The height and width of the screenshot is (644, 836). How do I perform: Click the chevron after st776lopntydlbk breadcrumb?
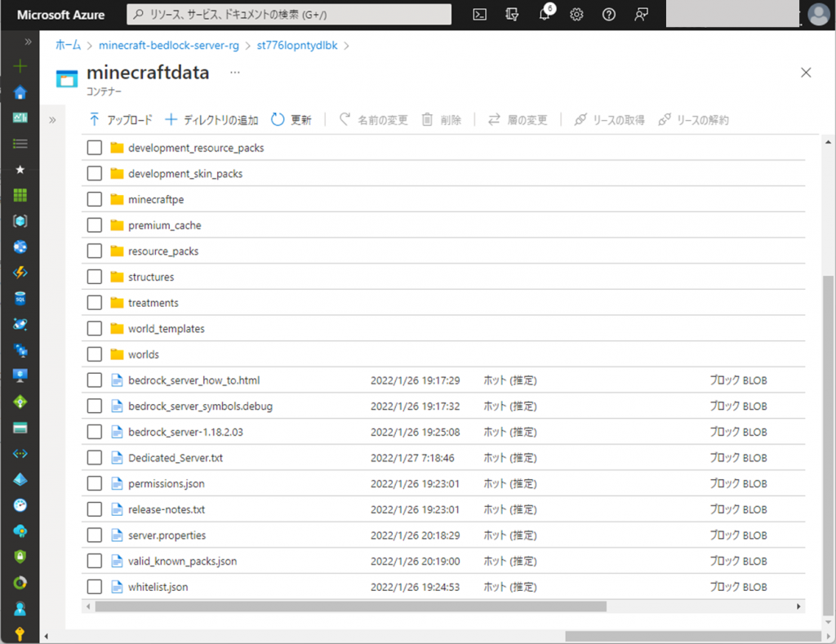coord(346,46)
